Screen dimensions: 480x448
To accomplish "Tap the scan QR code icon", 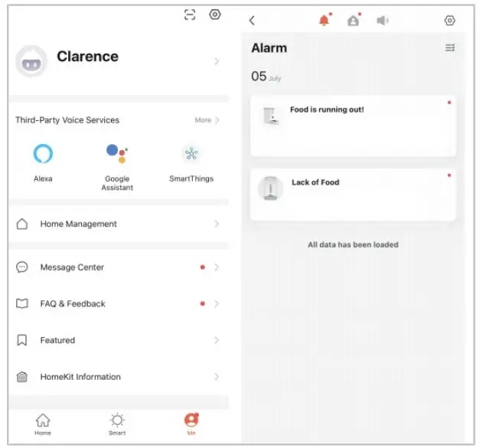I will (190, 15).
